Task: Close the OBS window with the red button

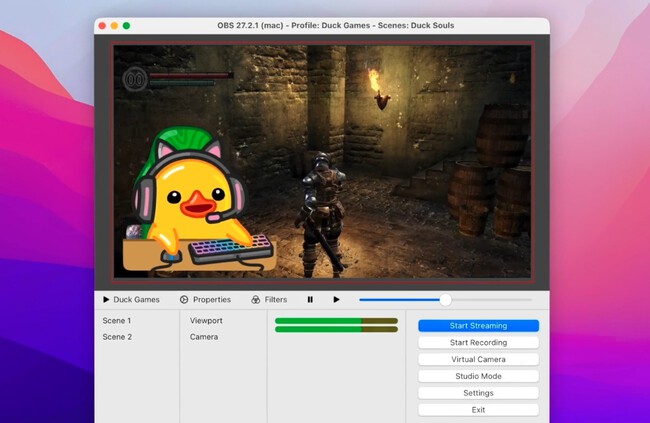Action: click(102, 26)
